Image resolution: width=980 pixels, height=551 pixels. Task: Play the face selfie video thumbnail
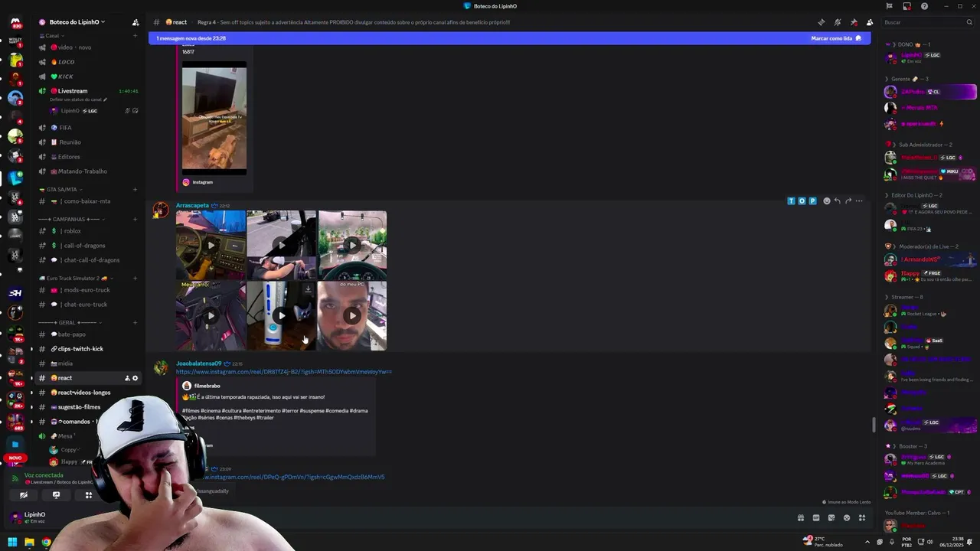352,315
